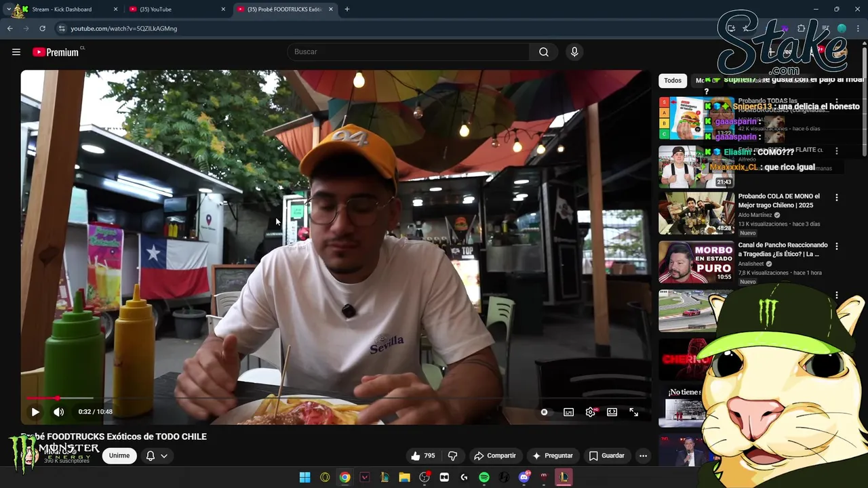
Task: Open the MORBO EN ESTADO PURO thumbnail
Action: (696, 262)
